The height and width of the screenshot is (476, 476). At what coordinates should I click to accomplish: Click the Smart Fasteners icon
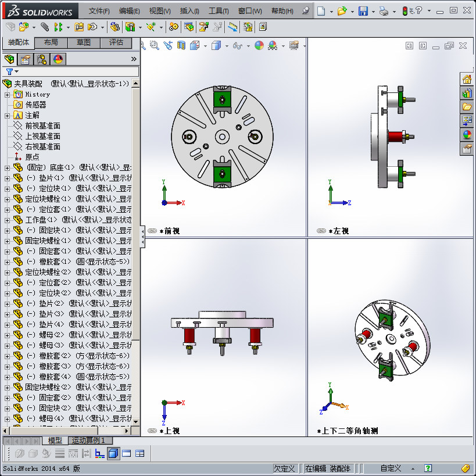point(79,27)
